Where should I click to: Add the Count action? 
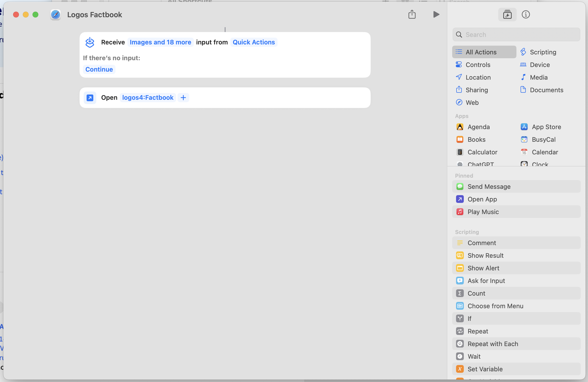click(x=516, y=293)
